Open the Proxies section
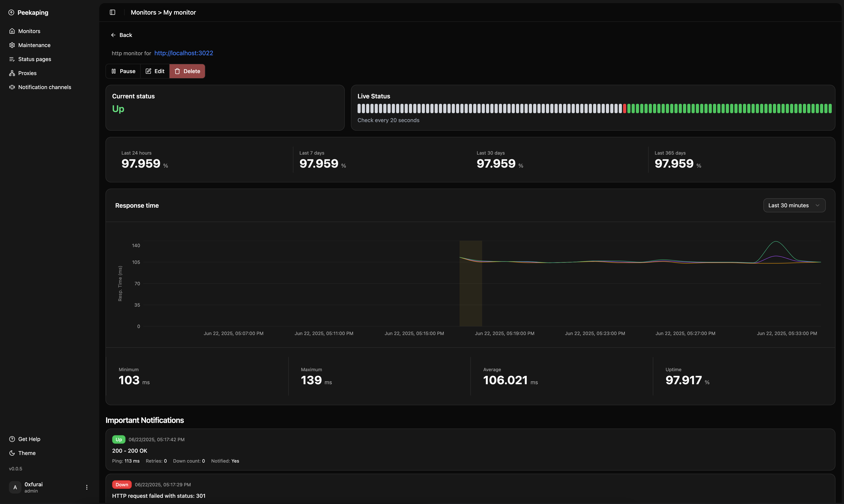Image resolution: width=844 pixels, height=504 pixels. pyautogui.click(x=27, y=73)
